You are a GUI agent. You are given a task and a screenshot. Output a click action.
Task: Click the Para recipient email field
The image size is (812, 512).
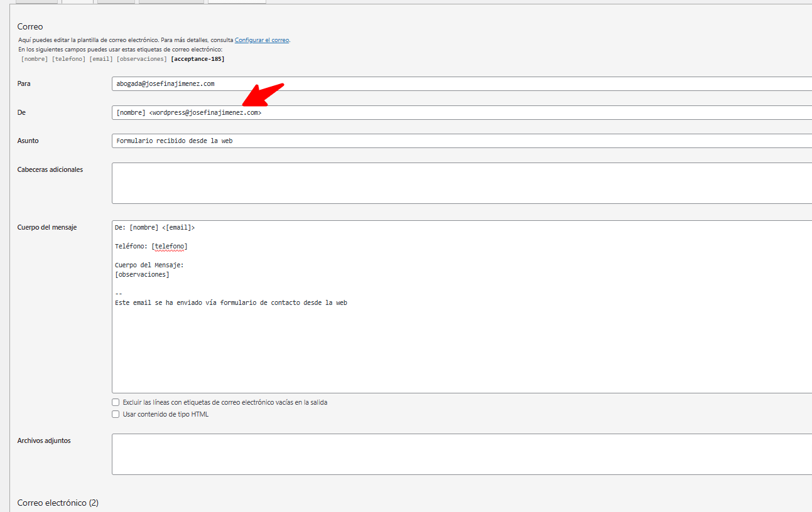coord(462,83)
